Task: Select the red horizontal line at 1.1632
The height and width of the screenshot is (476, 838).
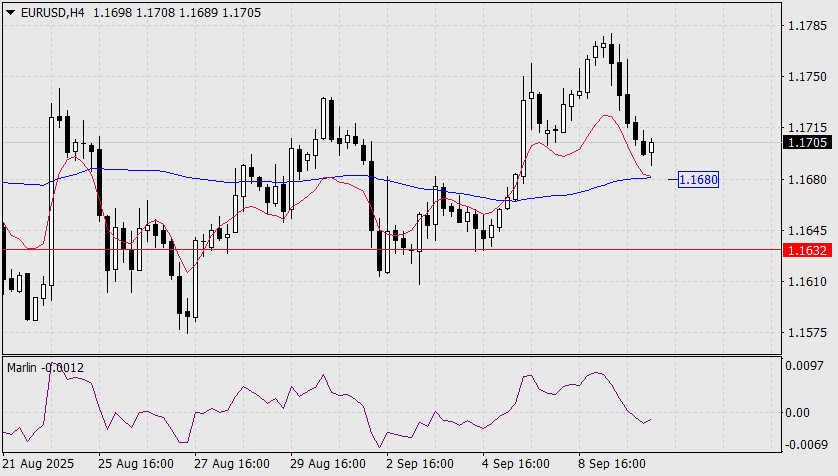Action: [391, 249]
